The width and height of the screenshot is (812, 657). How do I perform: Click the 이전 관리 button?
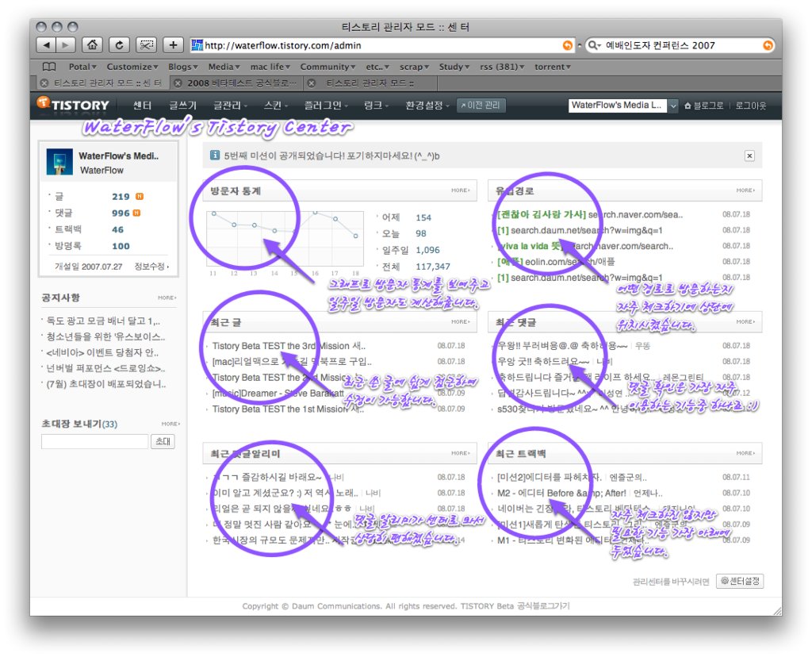tap(481, 106)
